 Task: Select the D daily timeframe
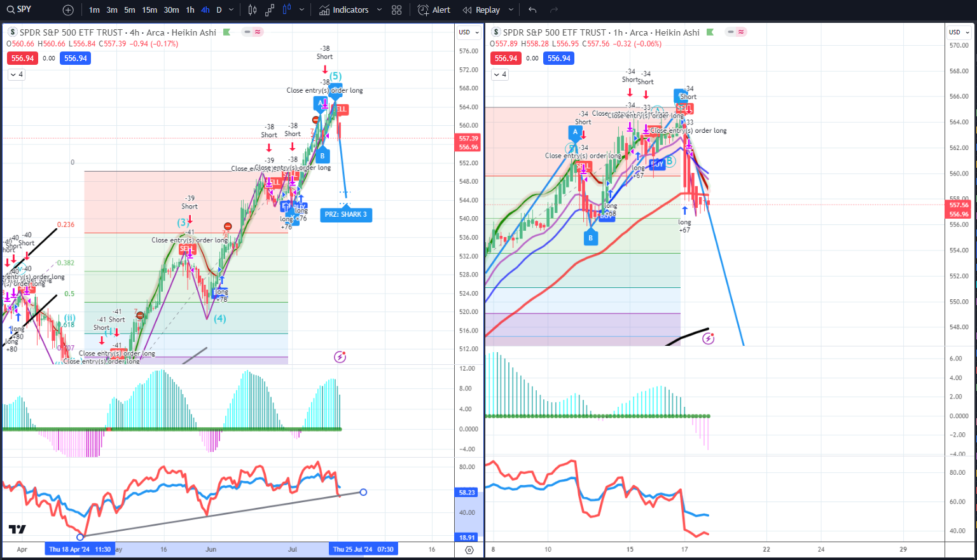click(219, 10)
